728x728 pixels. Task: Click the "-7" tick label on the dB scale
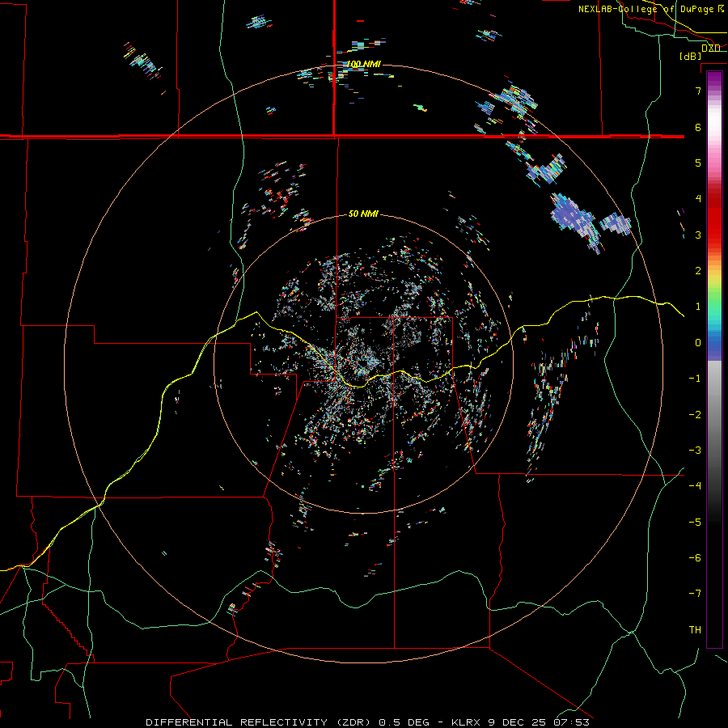(695, 594)
